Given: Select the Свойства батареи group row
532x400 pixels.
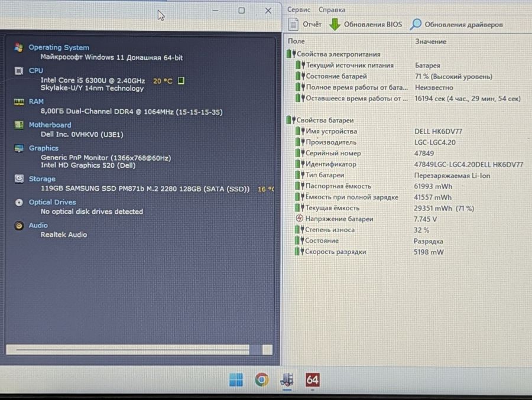Looking at the screenshot, I should point(320,120).
